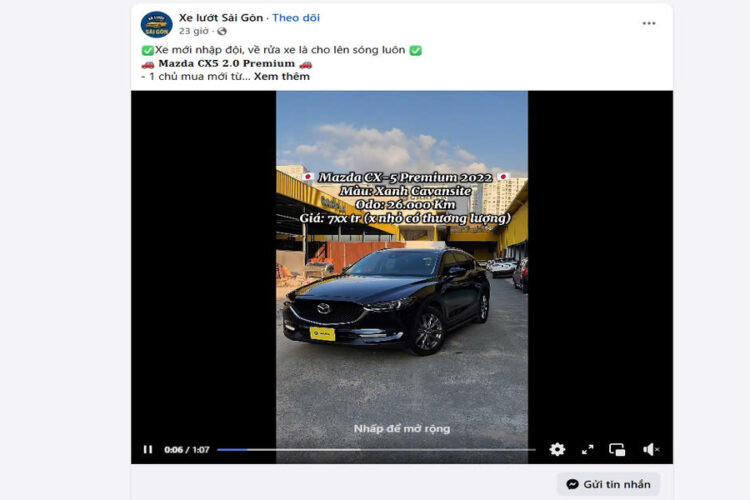Open the three-dot post options menu
750x500 pixels.
coord(649,23)
